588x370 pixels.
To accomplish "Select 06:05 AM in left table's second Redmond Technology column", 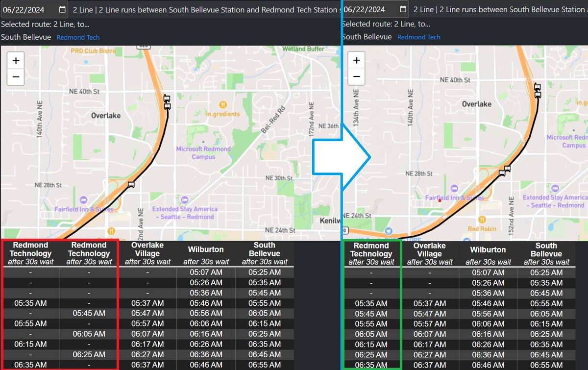I will 89,334.
